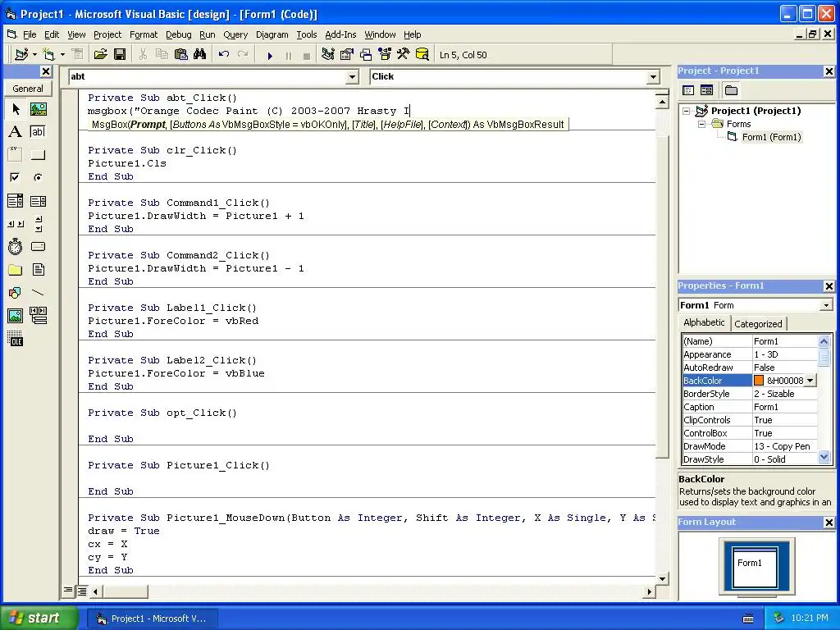Click the General toolbox tab
This screenshot has height=630, width=840.
pyautogui.click(x=28, y=89)
